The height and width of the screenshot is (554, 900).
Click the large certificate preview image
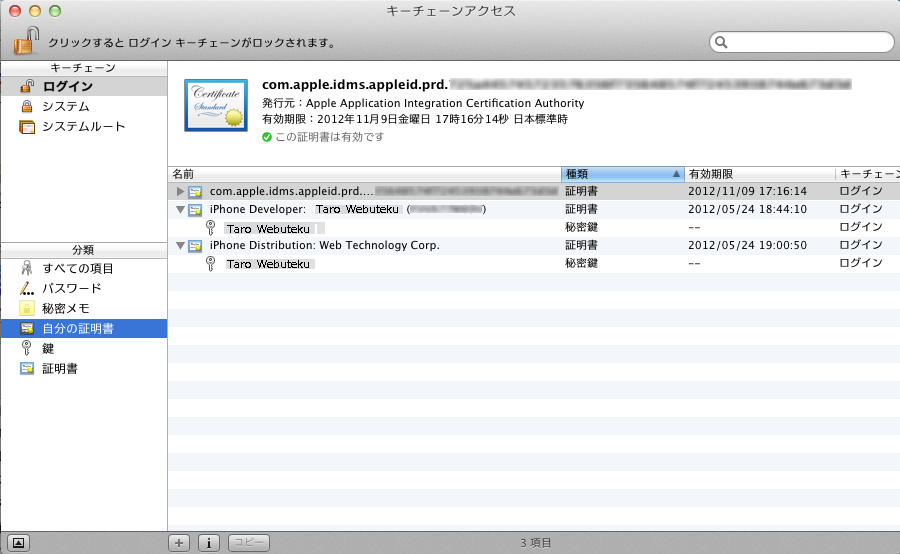[x=216, y=106]
